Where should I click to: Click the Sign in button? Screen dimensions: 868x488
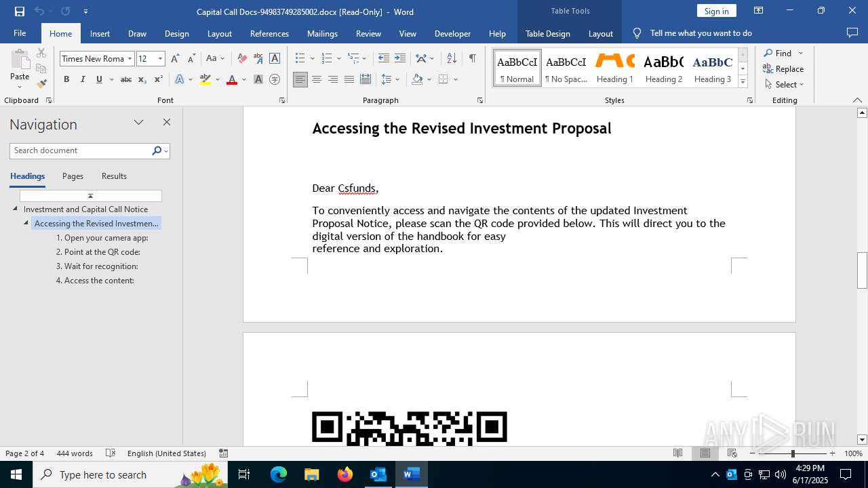[716, 11]
